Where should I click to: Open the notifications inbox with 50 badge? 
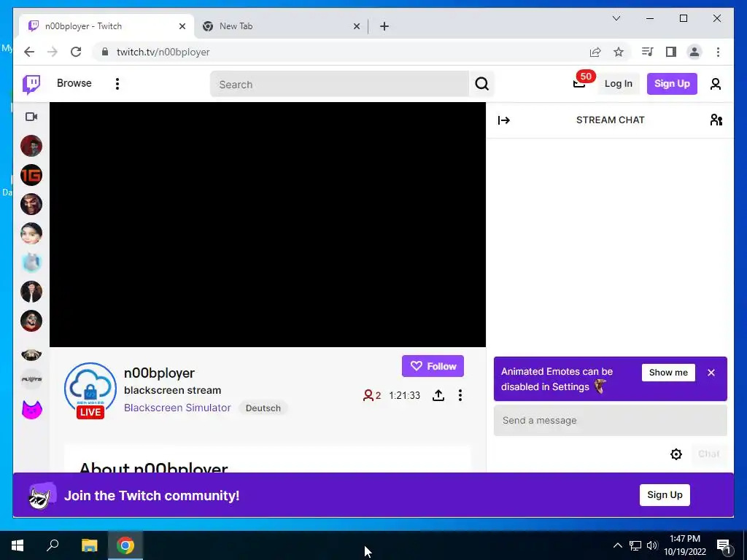[580, 83]
